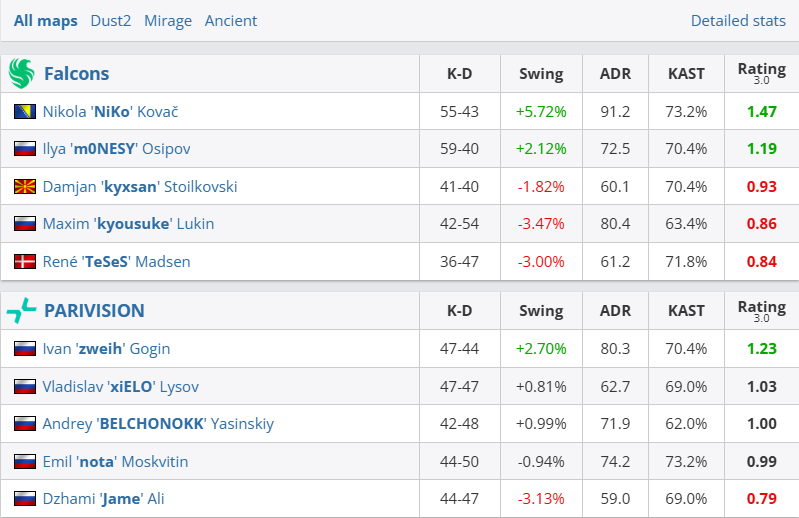This screenshot has width=799, height=518.
Task: Click the Falcons Rating 3.0 column header
Action: pyautogui.click(x=761, y=73)
